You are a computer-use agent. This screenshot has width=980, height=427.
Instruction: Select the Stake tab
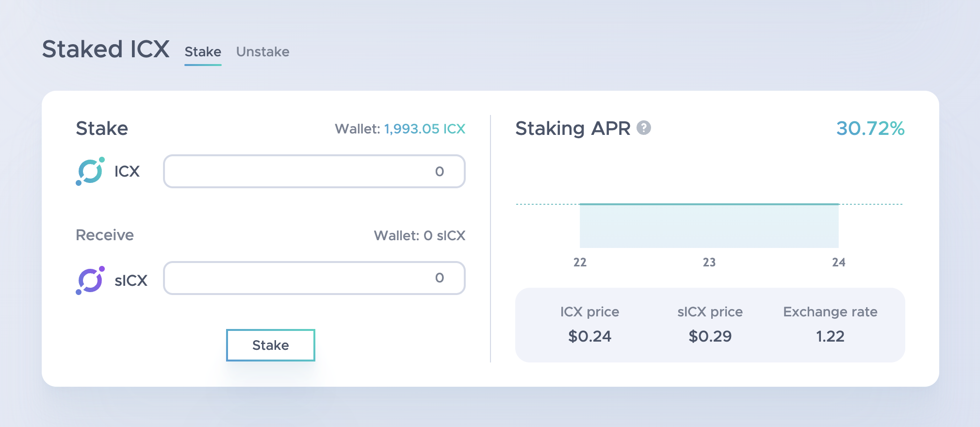[203, 52]
